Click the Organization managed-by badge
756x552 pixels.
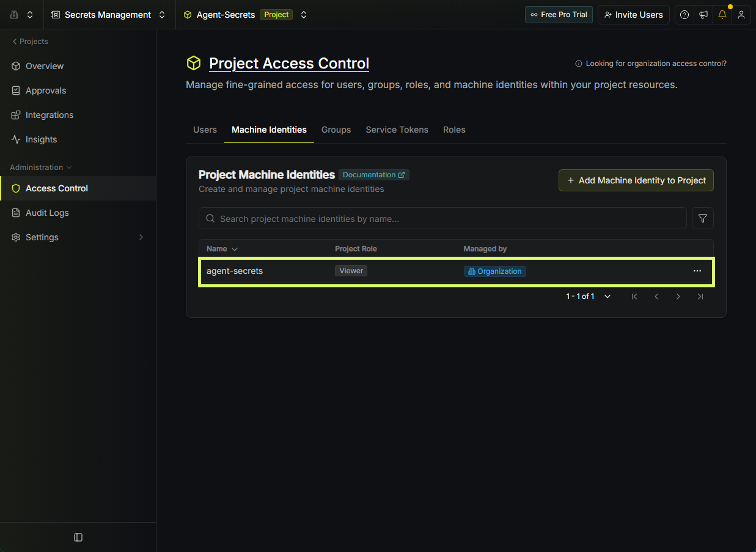(x=495, y=271)
